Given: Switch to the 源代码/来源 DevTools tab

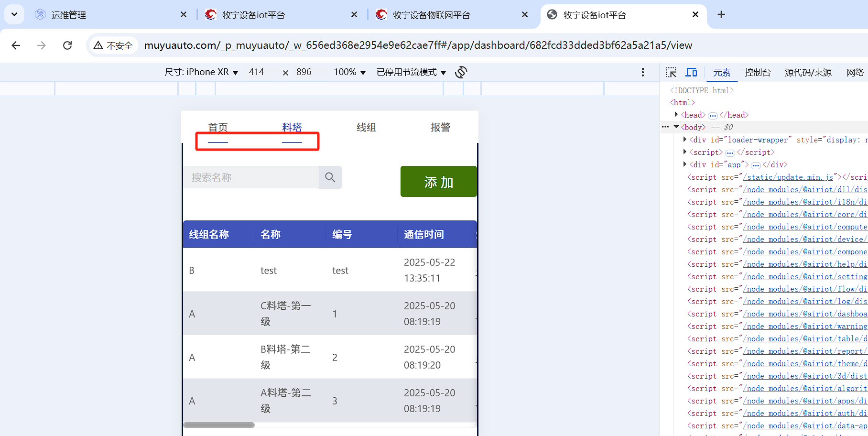Looking at the screenshot, I should click(808, 72).
